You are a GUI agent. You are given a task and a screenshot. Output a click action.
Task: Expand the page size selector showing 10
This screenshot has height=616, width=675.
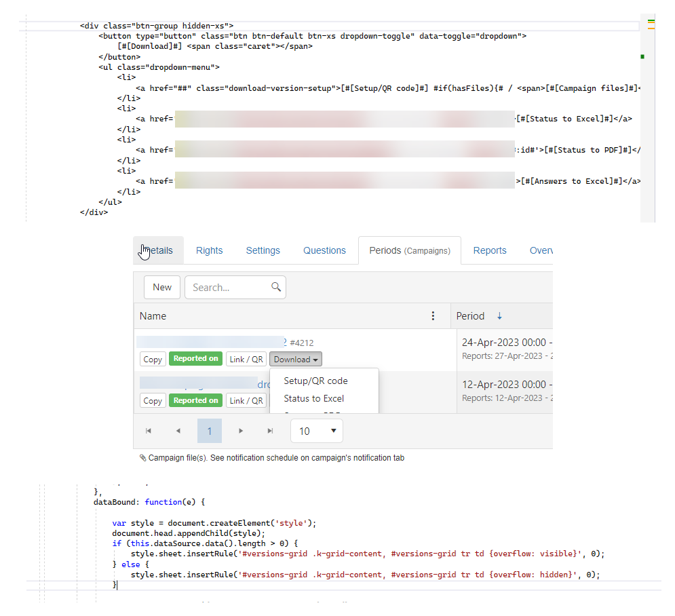point(316,431)
